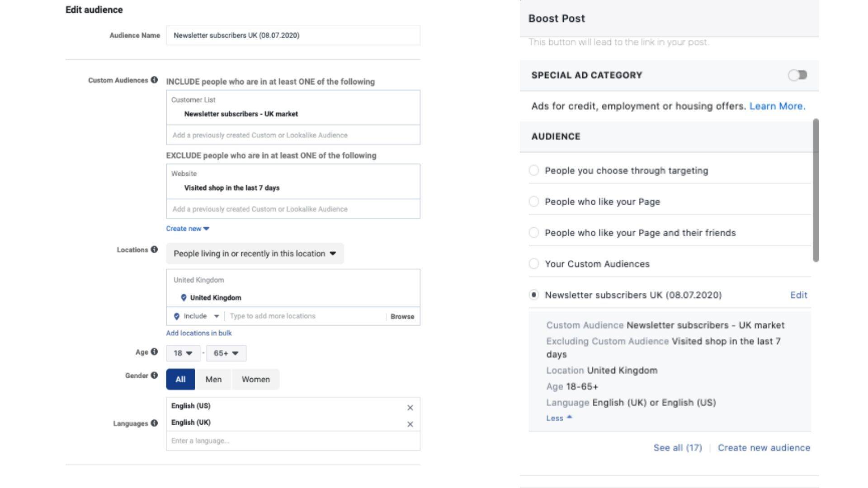
Task: Click the Locations info icon
Action: click(154, 249)
